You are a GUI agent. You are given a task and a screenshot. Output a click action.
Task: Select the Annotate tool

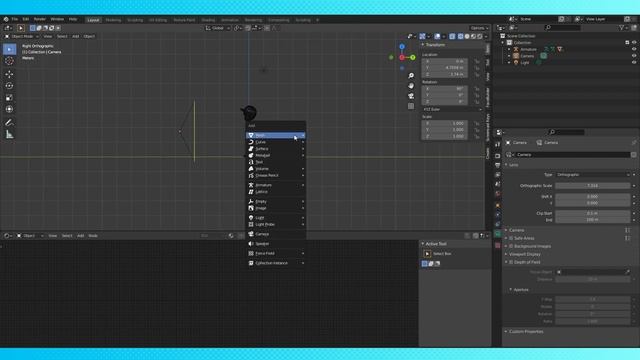click(x=9, y=122)
